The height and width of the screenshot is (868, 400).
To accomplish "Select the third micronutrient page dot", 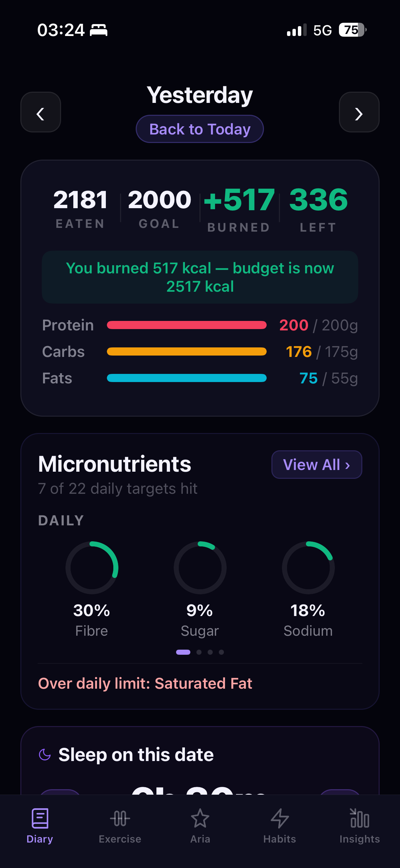I will [210, 652].
